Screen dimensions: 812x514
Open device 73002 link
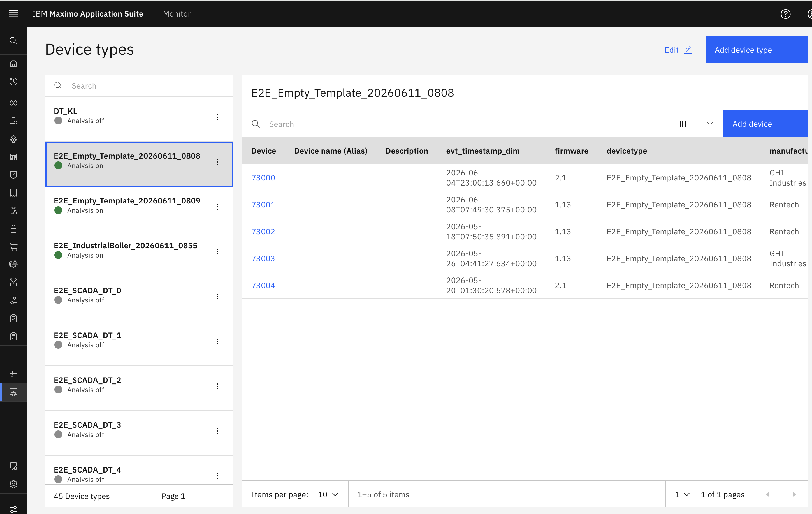pos(263,232)
